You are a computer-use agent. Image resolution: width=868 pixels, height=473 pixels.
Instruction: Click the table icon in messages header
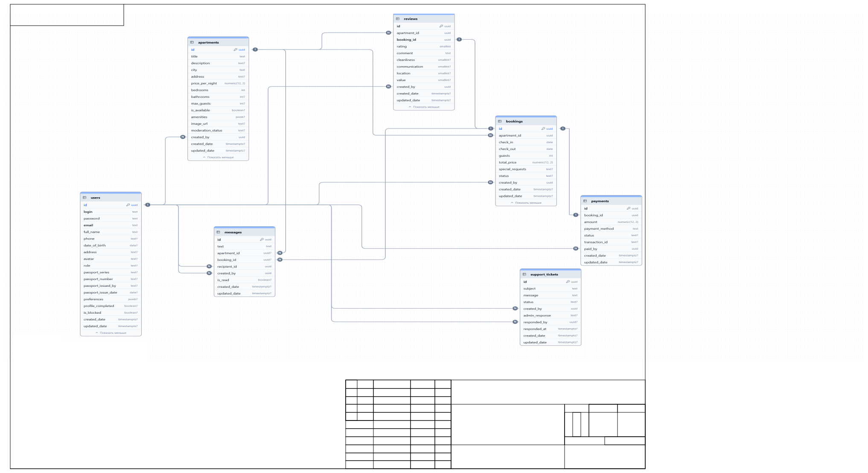point(218,232)
